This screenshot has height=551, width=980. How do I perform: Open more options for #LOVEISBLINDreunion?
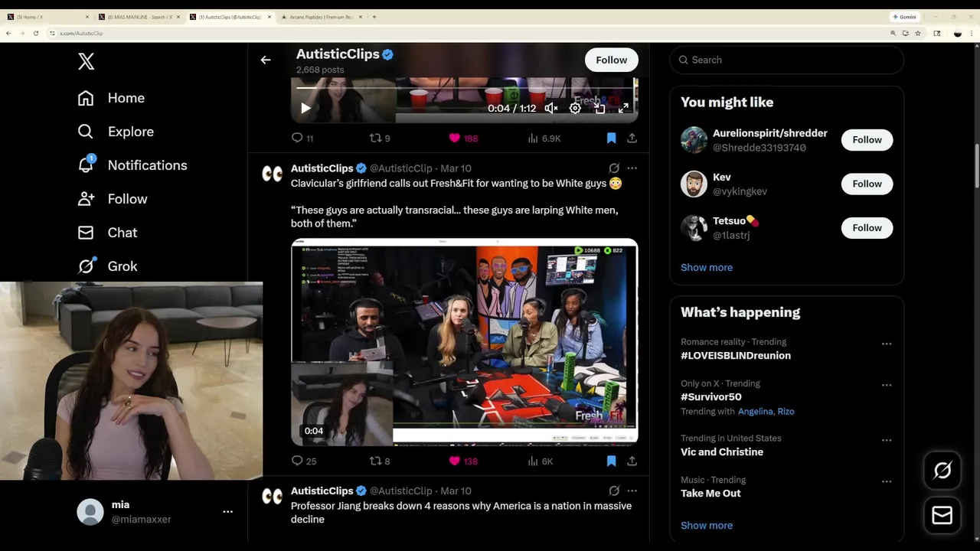tap(886, 344)
